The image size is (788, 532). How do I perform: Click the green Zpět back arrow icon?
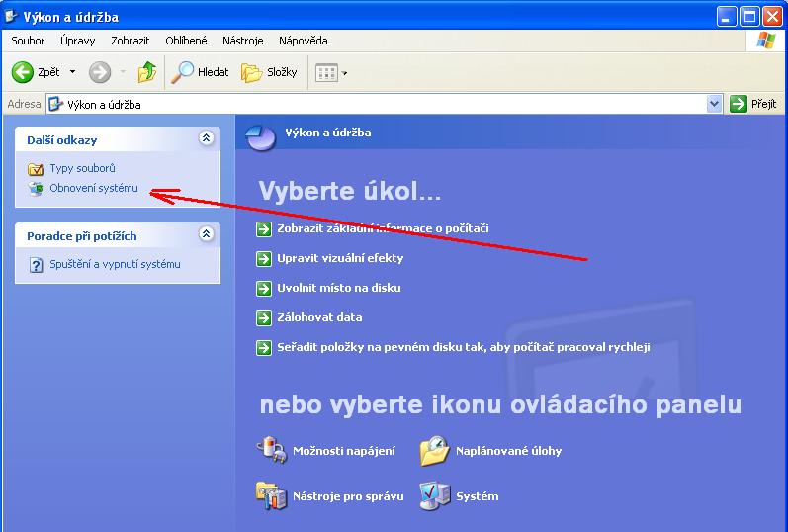23,72
